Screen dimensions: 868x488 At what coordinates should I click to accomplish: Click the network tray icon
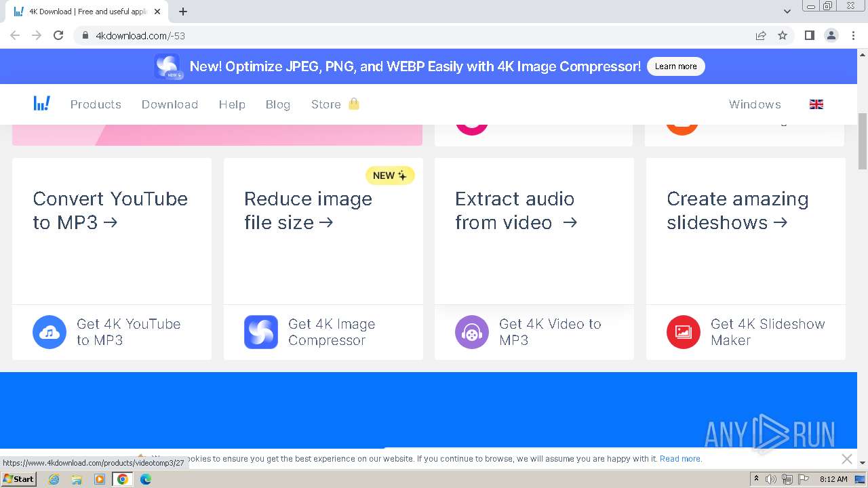click(787, 479)
